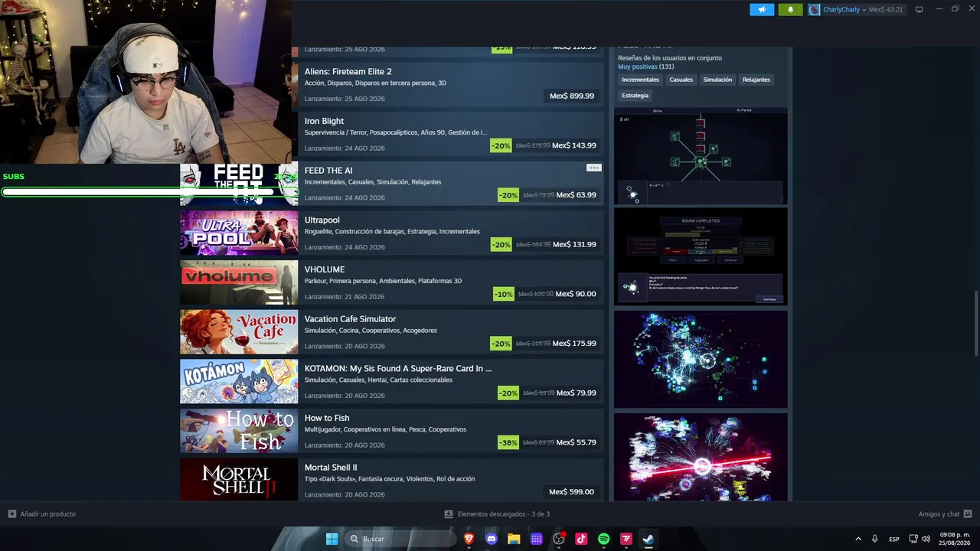This screenshot has height=551, width=980.
Task: View the blue particle preview screenshot
Action: click(x=701, y=359)
